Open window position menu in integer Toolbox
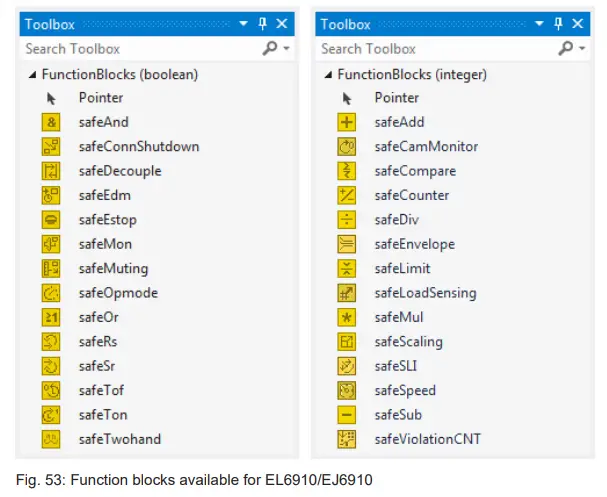Image resolution: width=607 pixels, height=497 pixels. tap(539, 24)
